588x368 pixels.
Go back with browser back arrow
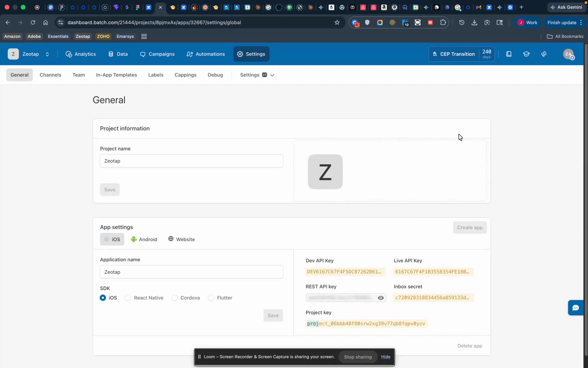click(x=7, y=22)
